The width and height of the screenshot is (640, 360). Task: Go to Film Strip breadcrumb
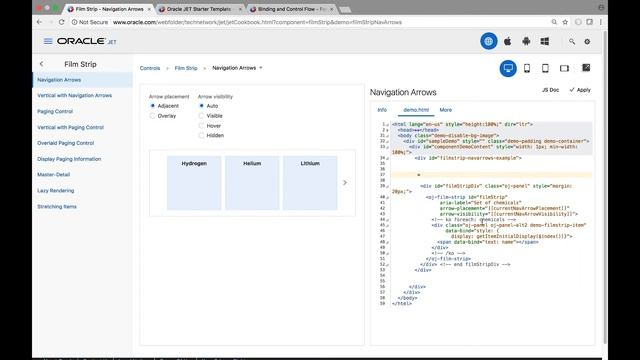click(x=186, y=68)
